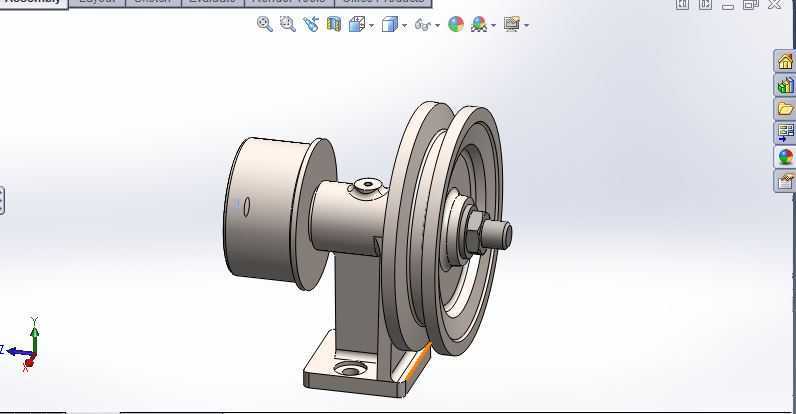Viewport: 796px width, 414px height.
Task: Open SolidWorks Resources house tab
Action: click(785, 61)
